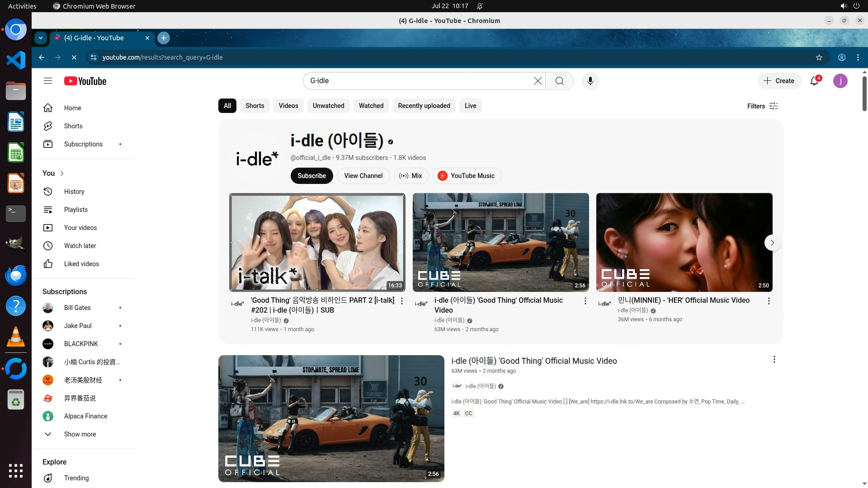Subscribe to the i-dle channel
The width and height of the screenshot is (868, 488).
pos(311,176)
